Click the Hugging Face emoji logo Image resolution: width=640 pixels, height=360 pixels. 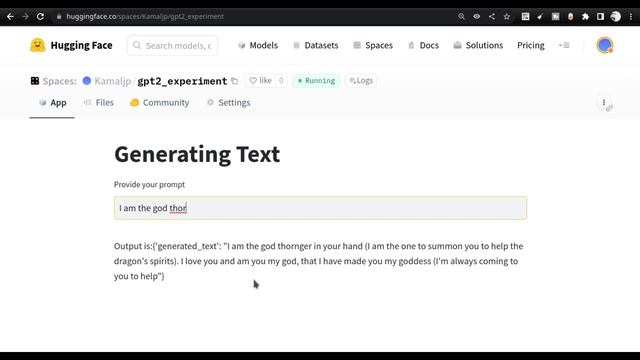pos(38,45)
